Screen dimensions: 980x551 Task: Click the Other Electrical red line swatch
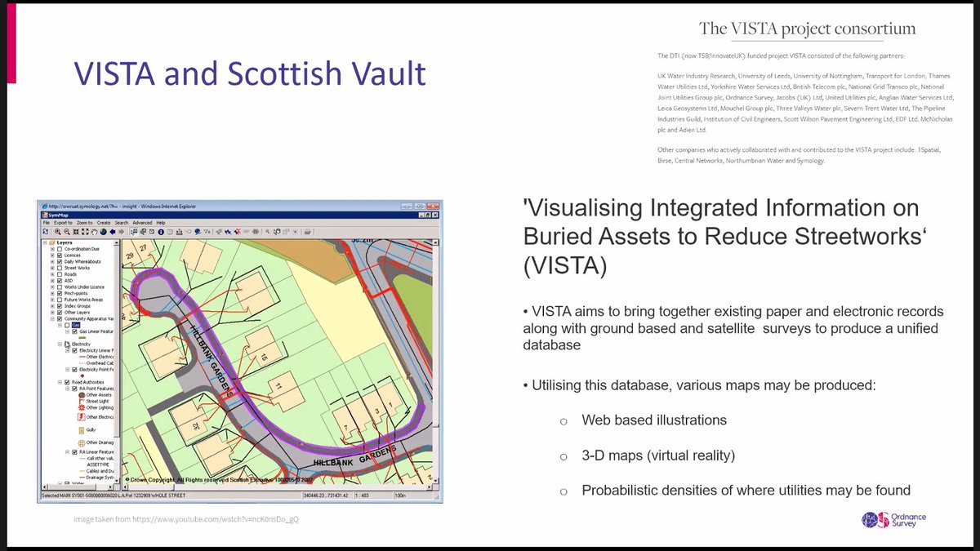pyautogui.click(x=82, y=357)
